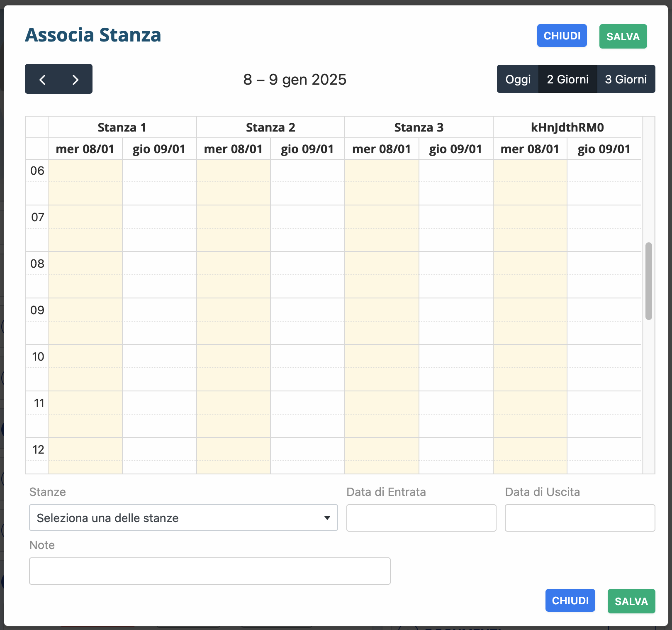Select Stanza 1 Thursday 11:00 slot
This screenshot has height=630, width=672.
pos(159,403)
